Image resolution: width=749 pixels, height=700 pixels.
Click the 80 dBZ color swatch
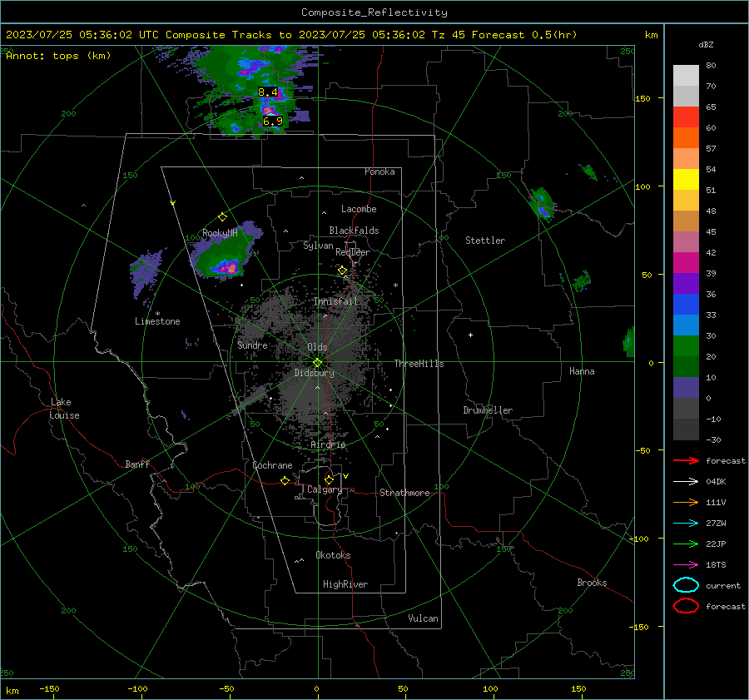[686, 75]
